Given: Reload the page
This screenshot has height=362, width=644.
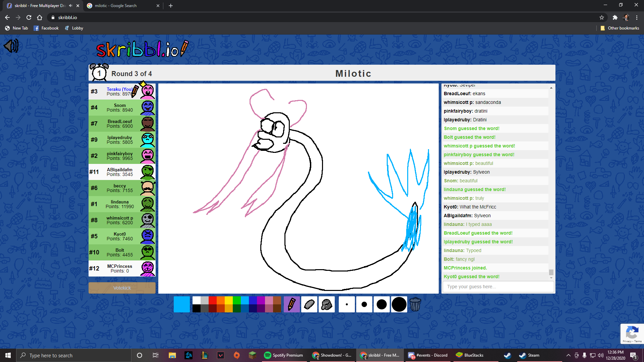Looking at the screenshot, I should click(29, 17).
